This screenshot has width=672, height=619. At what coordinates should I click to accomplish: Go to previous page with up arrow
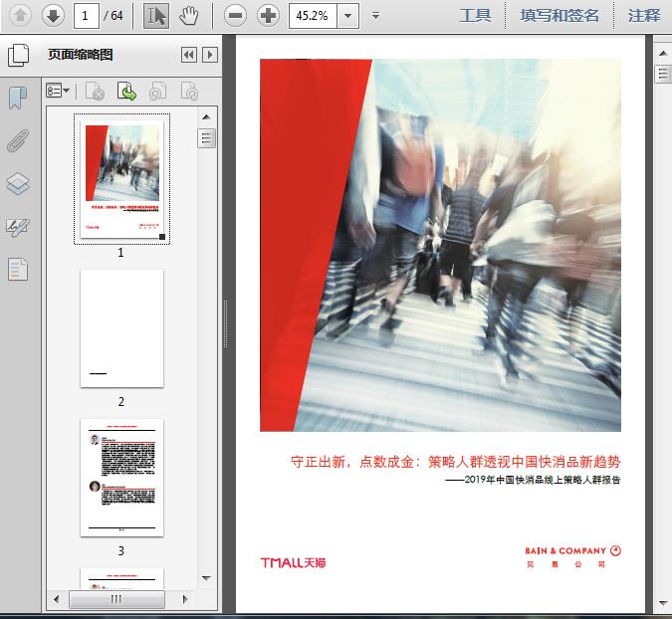pos(20,16)
